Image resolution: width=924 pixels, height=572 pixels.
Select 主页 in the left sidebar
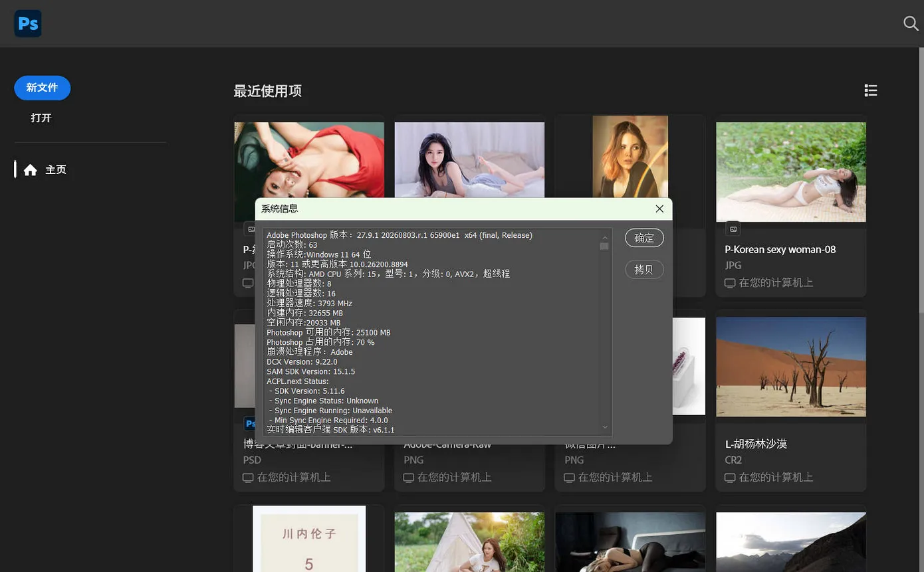pos(56,170)
